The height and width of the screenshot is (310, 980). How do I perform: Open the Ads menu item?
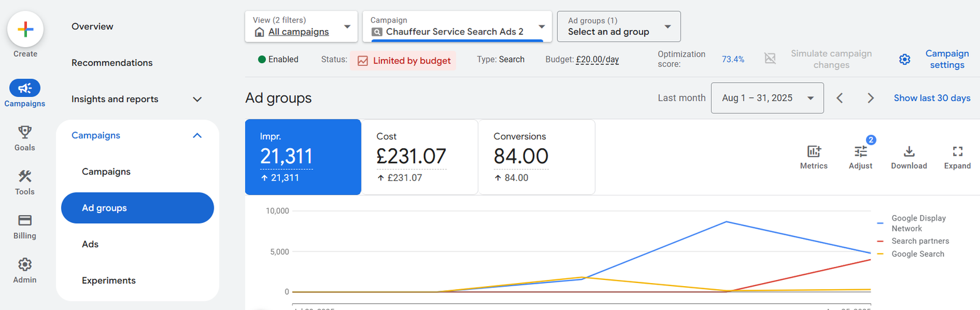pyautogui.click(x=90, y=244)
